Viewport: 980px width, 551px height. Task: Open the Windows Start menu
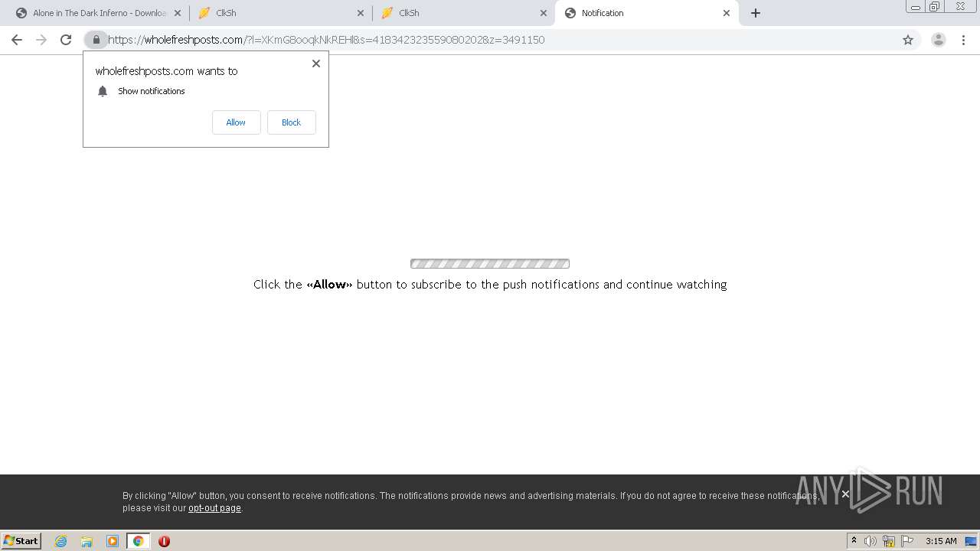(21, 541)
